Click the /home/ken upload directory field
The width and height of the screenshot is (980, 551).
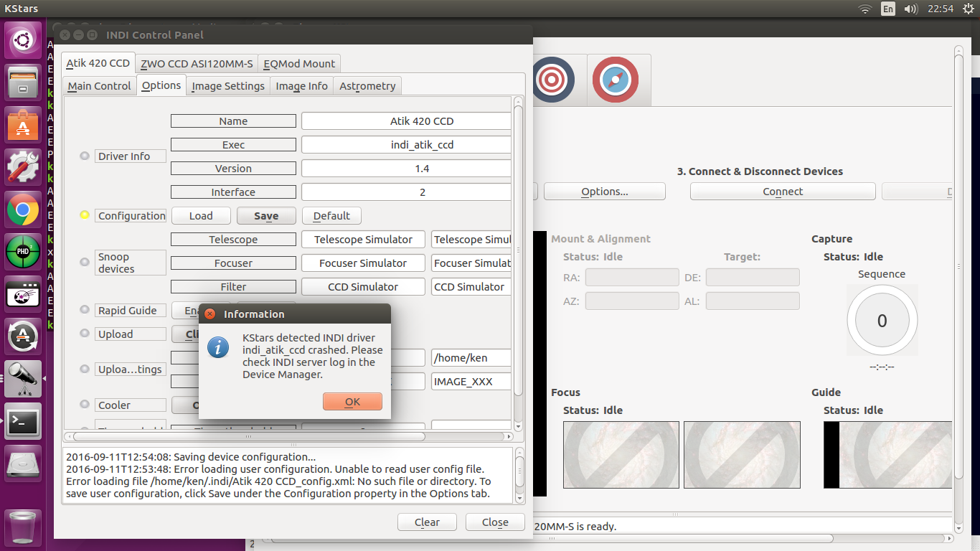(471, 358)
